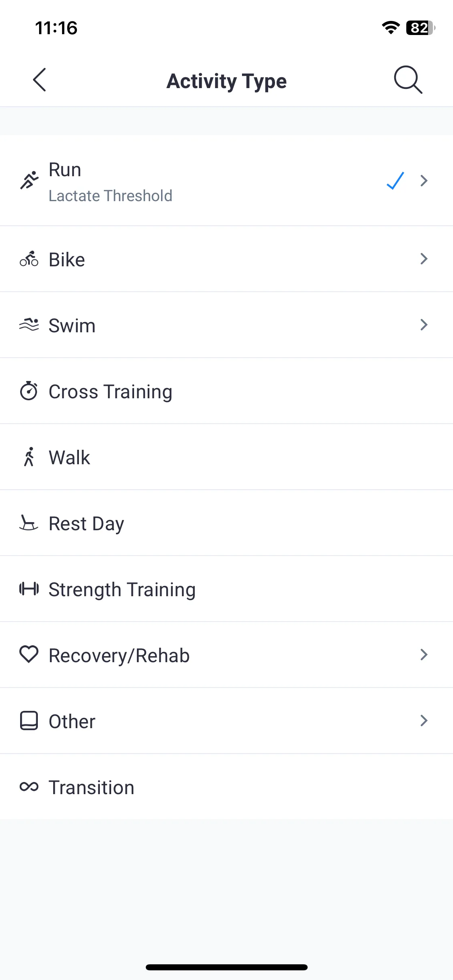Tap the Activity Type title

(x=227, y=81)
